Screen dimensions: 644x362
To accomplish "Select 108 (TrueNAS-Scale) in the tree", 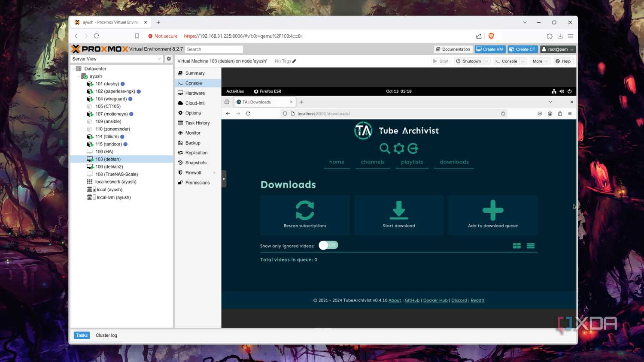I will tap(116, 174).
